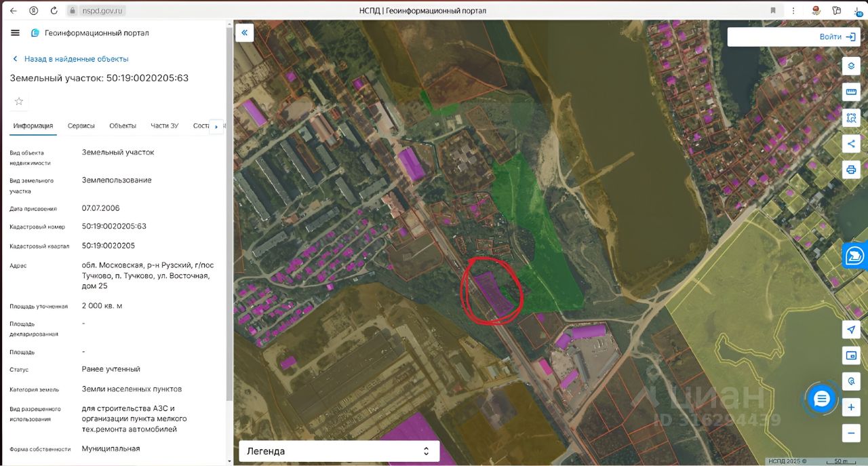Click the padlock site security icon

pos(73,10)
